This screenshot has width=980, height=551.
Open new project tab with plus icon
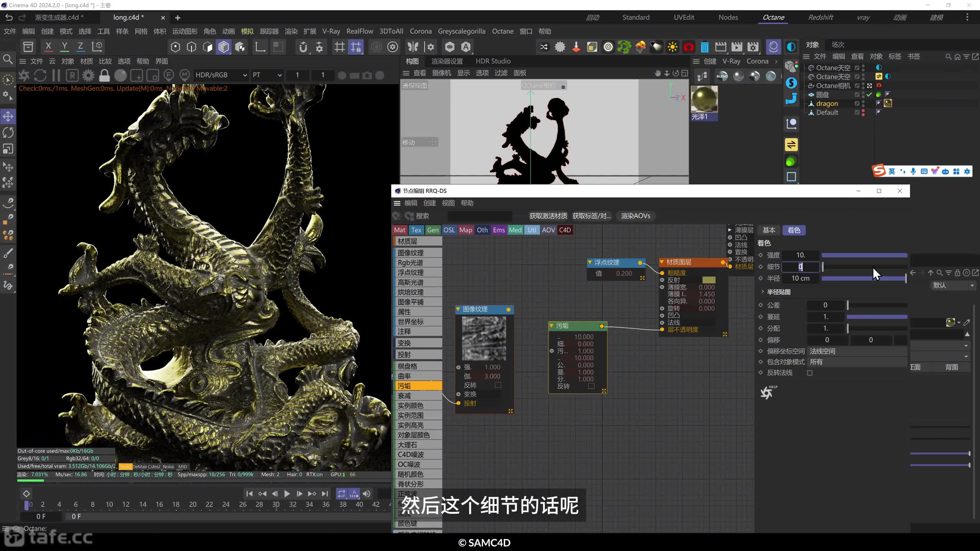pyautogui.click(x=178, y=18)
